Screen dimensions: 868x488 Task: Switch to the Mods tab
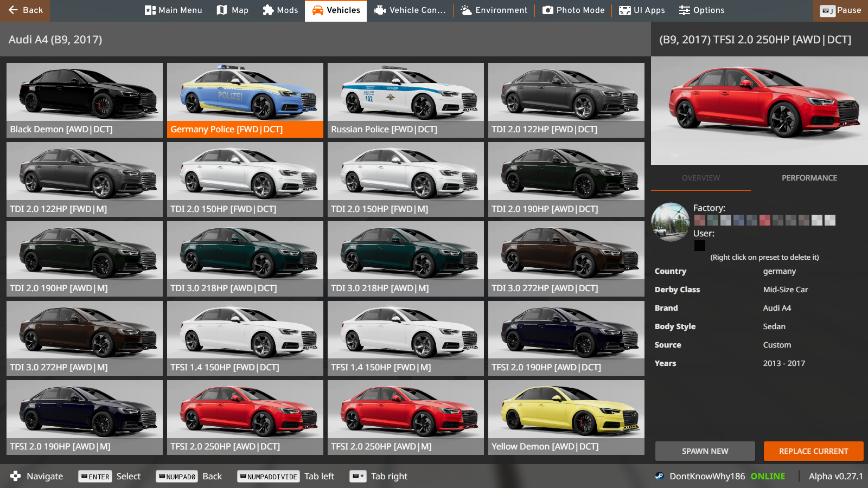pyautogui.click(x=280, y=10)
